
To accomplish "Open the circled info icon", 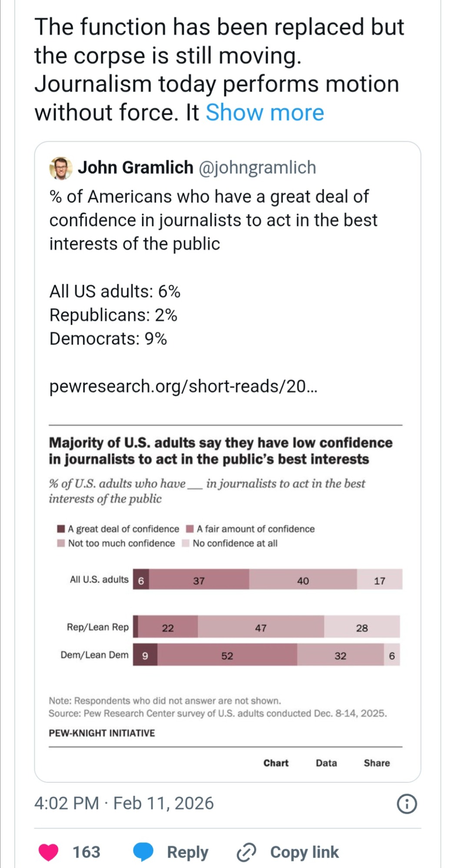I will click(407, 804).
